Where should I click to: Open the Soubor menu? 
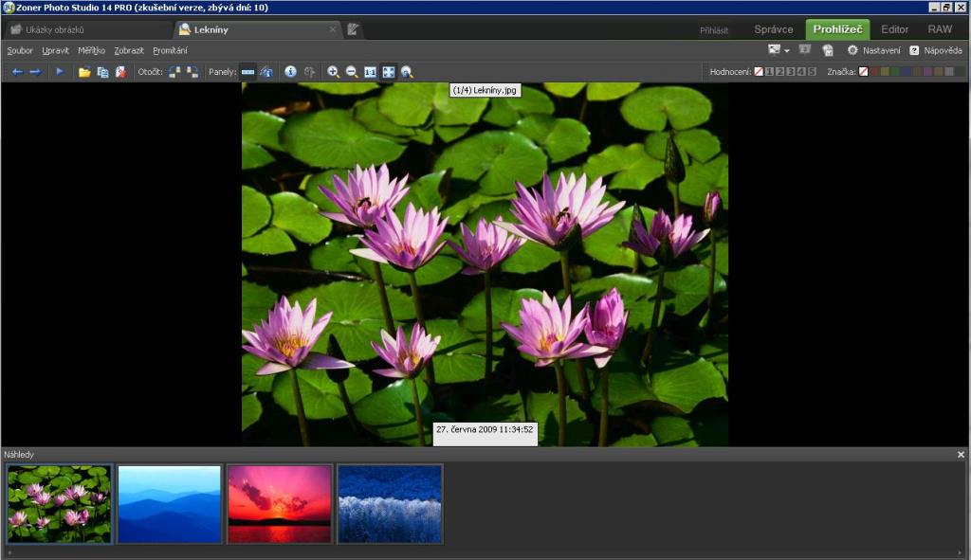tap(19, 50)
